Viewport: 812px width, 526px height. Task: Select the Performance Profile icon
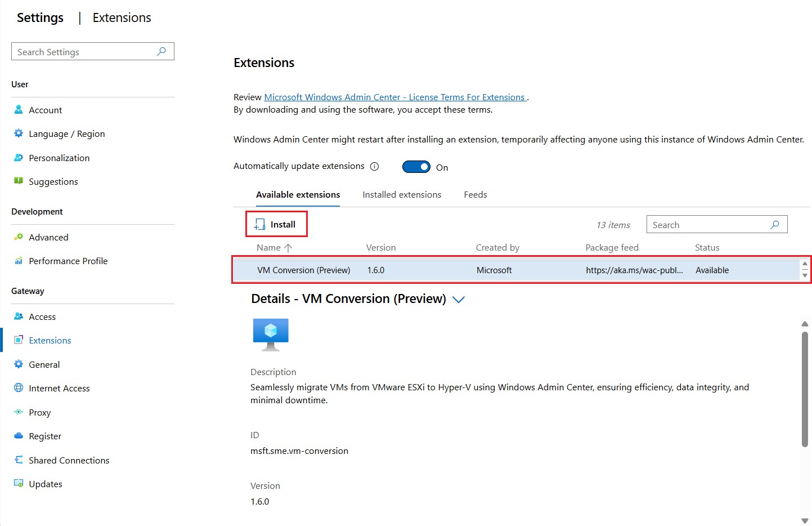tap(19, 261)
